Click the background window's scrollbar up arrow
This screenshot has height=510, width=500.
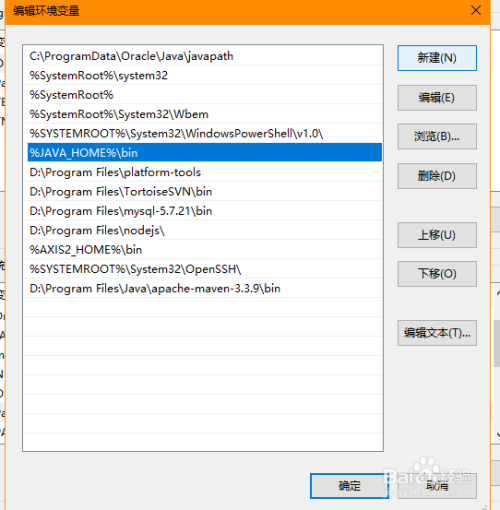click(x=497, y=293)
